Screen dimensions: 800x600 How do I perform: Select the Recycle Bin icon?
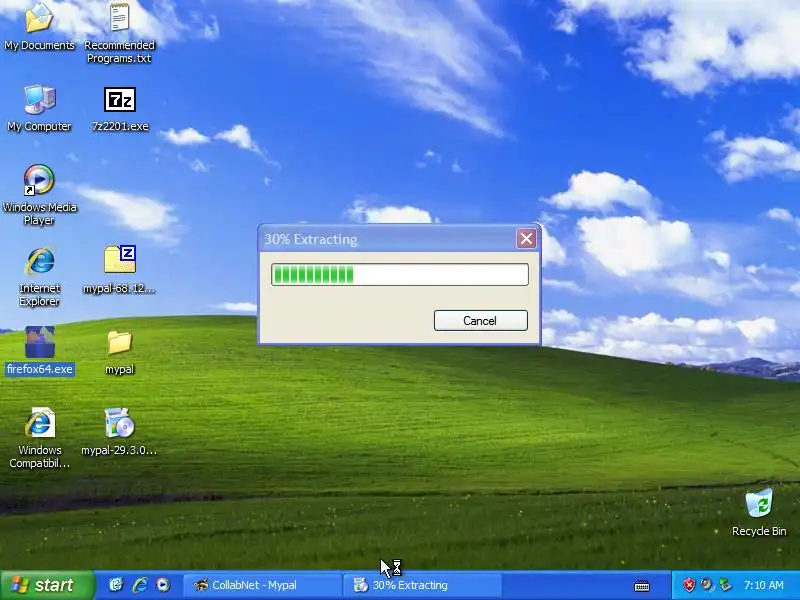759,512
